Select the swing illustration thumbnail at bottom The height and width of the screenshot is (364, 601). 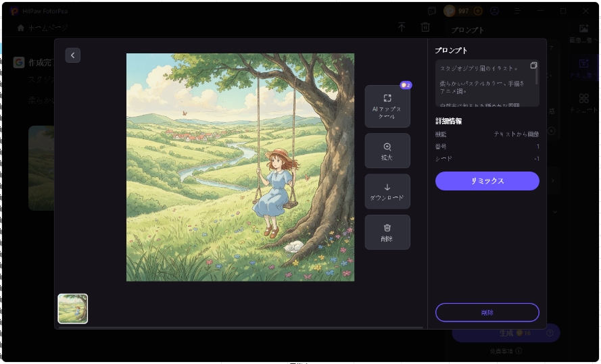[x=73, y=309]
